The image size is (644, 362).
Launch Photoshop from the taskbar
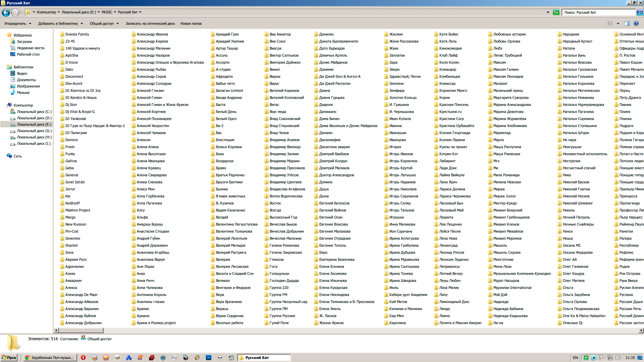click(x=209, y=358)
